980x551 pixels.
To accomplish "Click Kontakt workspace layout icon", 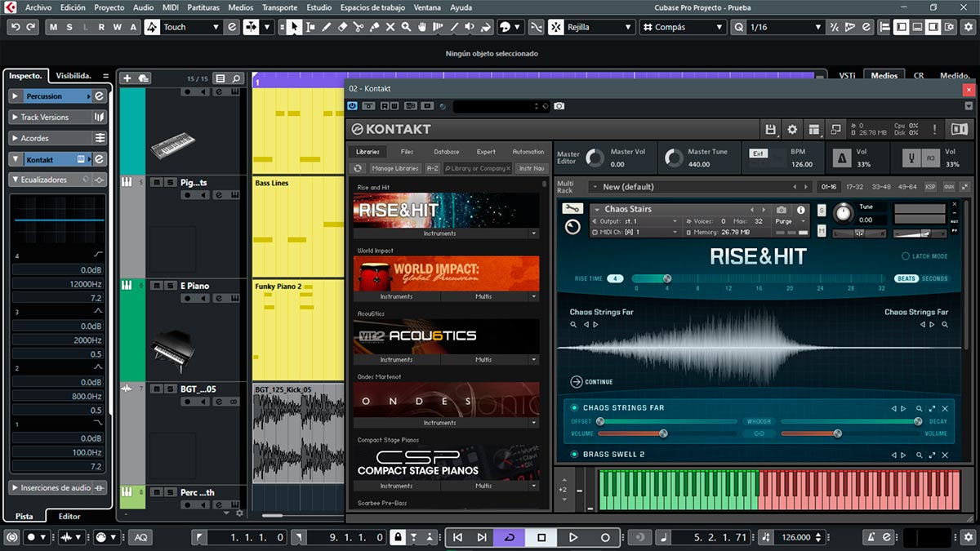I will click(813, 129).
